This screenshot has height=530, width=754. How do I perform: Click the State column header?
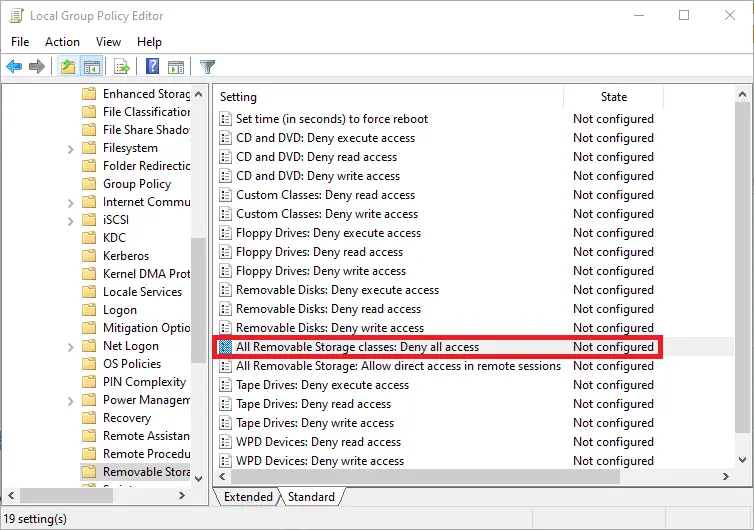point(614,97)
